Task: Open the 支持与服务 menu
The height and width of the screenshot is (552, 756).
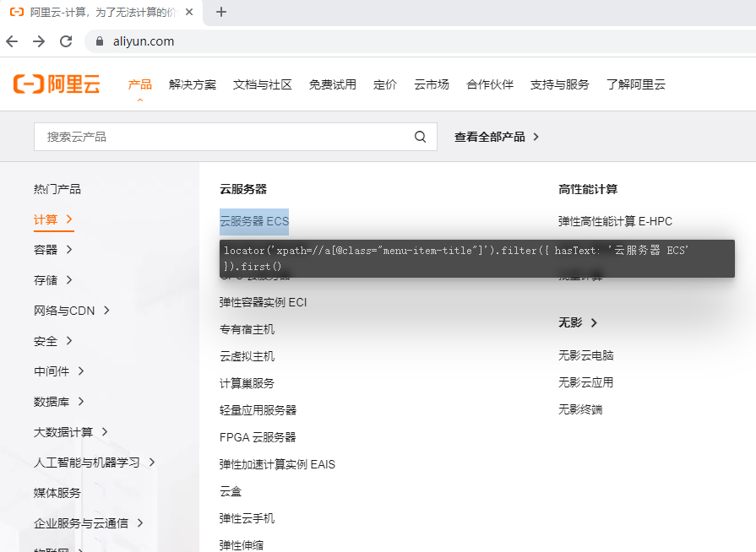Action: tap(560, 84)
